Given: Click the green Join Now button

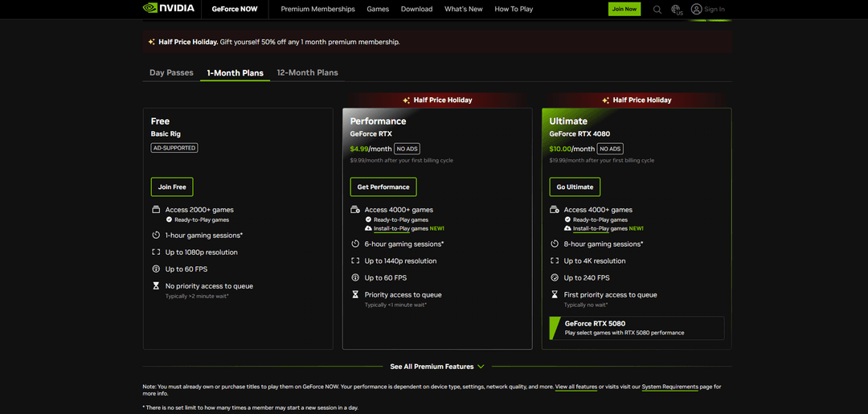Looking at the screenshot, I should 624,10.
